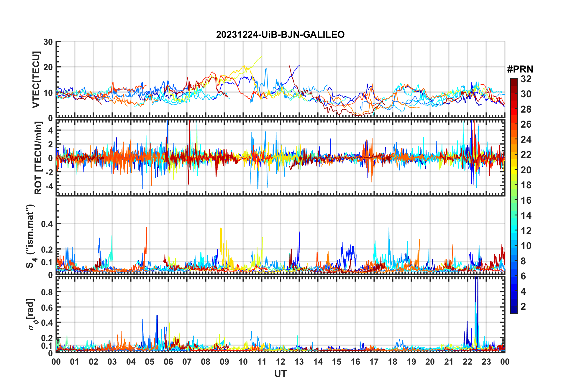Click x-axis hour label 22

tap(467, 362)
